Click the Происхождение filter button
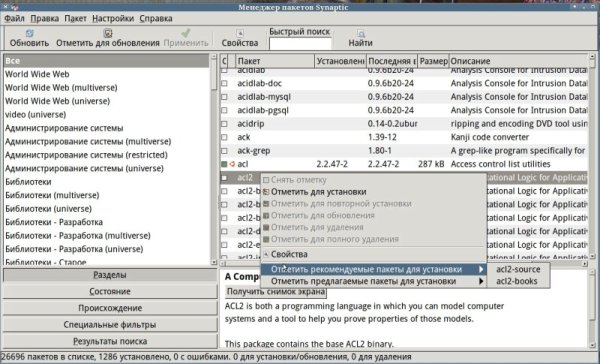The width and height of the screenshot is (600, 364). (x=110, y=308)
